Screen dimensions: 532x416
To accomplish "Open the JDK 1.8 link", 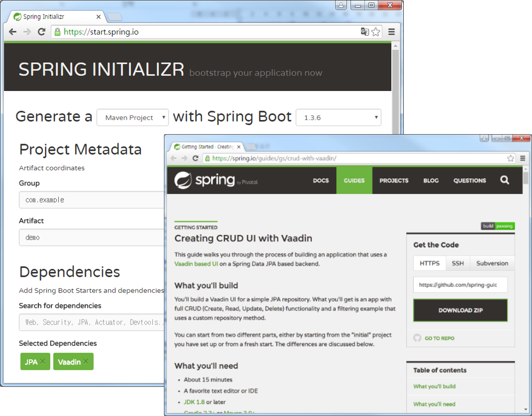I will click(x=194, y=402).
